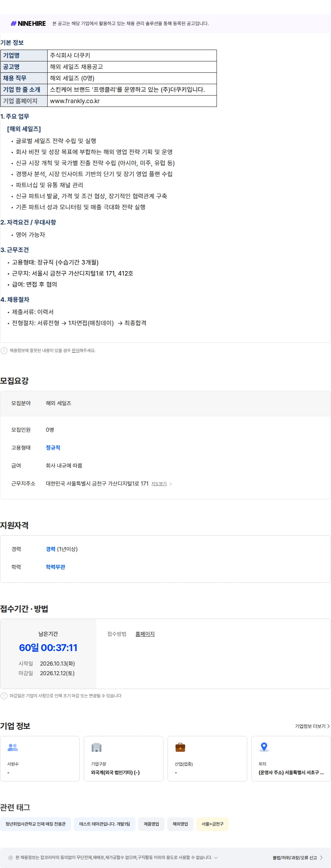The height and width of the screenshot is (868, 331).
Task: Open the 홈페이지 application method link
Action: click(145, 634)
